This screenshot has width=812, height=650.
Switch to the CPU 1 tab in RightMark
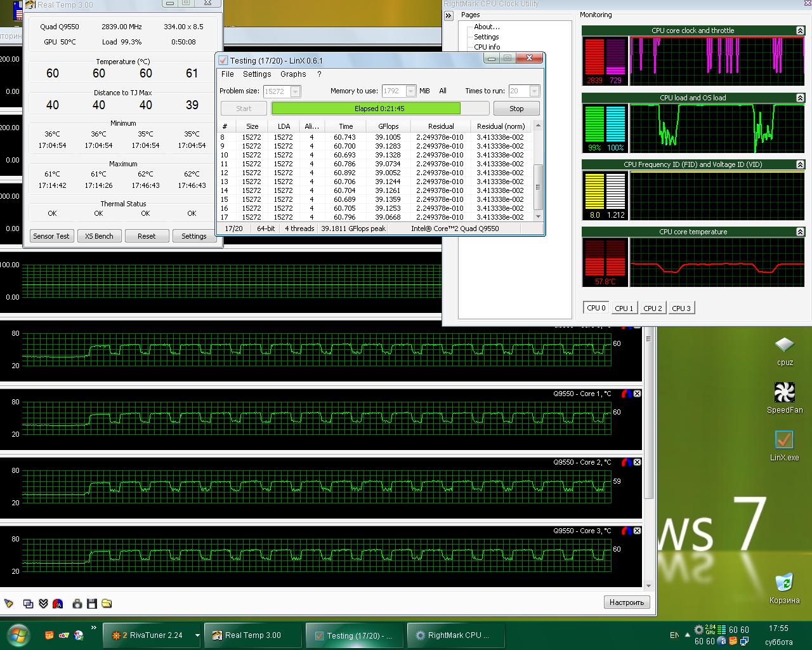[624, 308]
